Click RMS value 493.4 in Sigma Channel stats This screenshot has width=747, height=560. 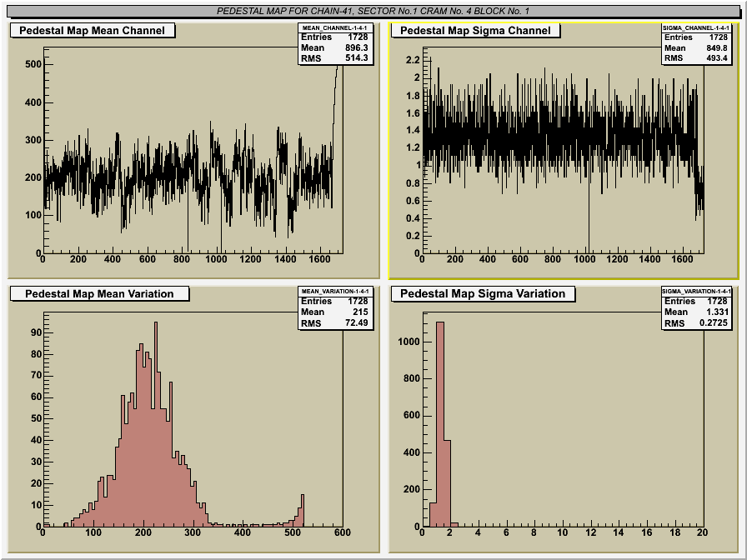pos(716,58)
